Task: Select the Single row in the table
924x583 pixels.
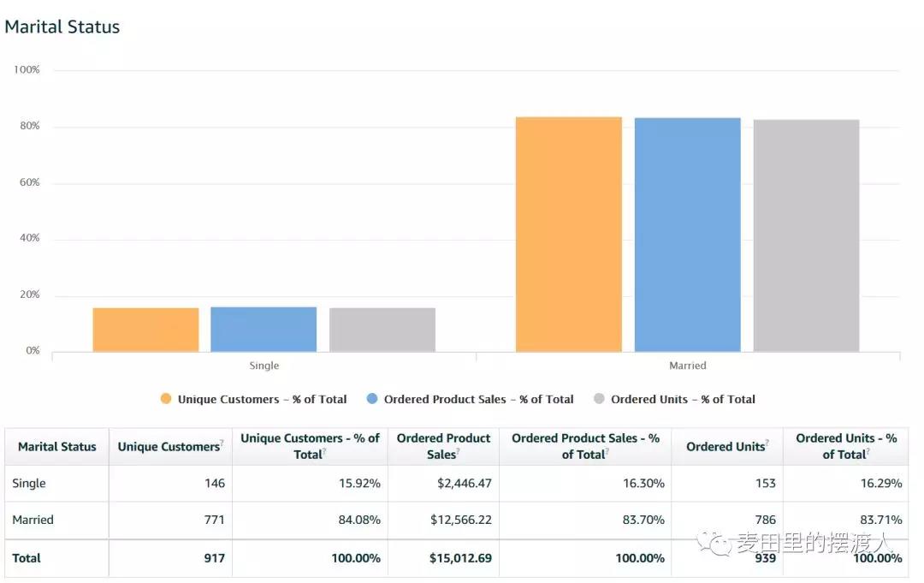Action: (x=29, y=483)
